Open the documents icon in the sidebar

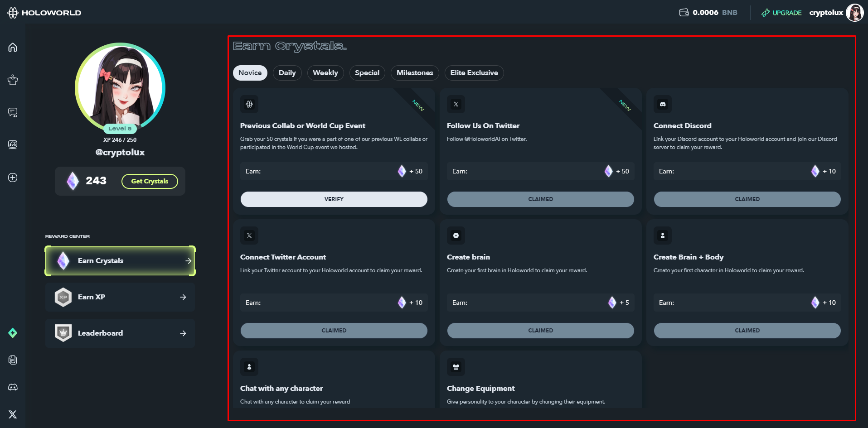[x=13, y=360]
